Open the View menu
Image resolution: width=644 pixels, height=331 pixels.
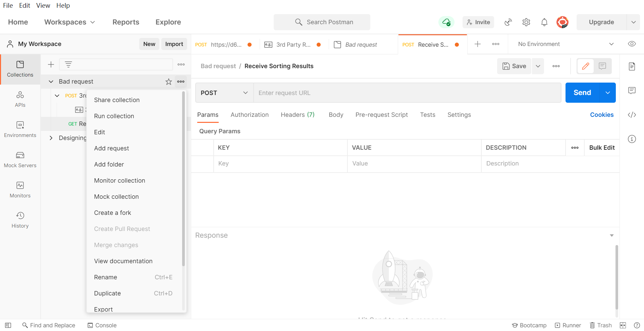click(43, 5)
